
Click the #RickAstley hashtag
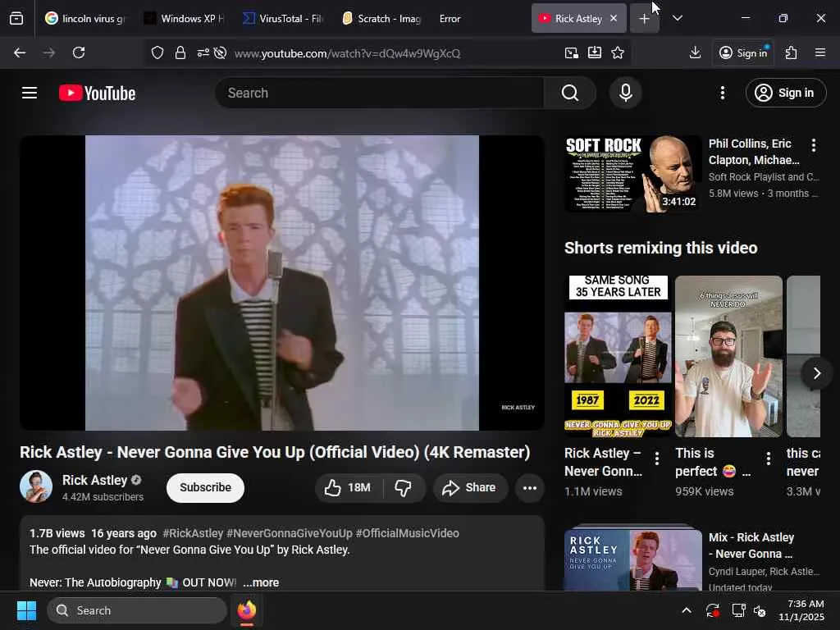click(x=193, y=533)
